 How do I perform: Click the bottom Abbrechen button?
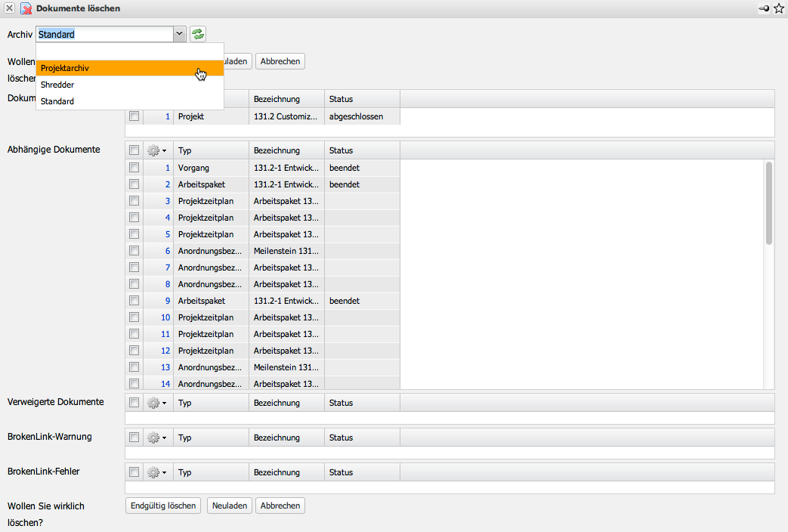pos(280,506)
